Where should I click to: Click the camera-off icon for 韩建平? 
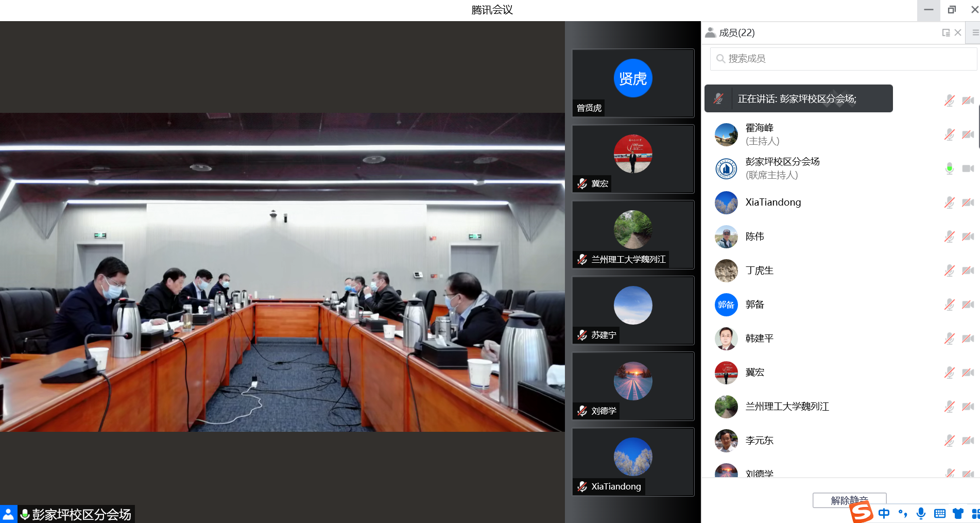(x=968, y=339)
